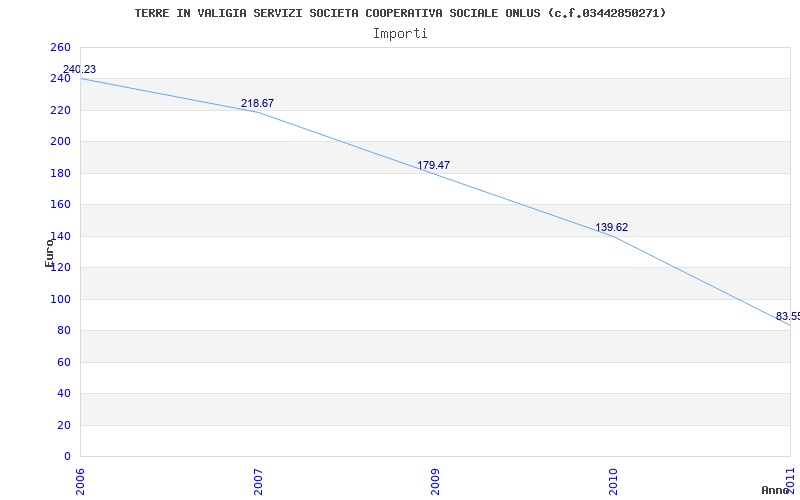This screenshot has height=500, width=800.
Task: Click the 240 y-axis tick label
Action: tap(60, 79)
